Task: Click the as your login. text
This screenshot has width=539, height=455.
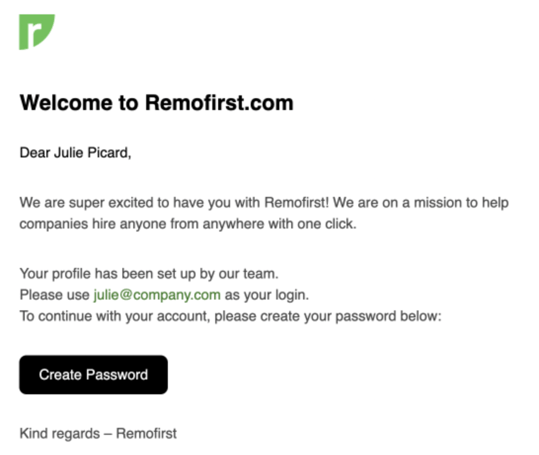Action: 267,295
